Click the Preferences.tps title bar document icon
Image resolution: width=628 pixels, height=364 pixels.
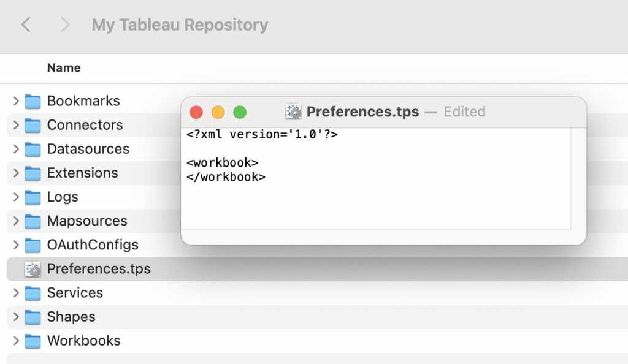pos(294,112)
